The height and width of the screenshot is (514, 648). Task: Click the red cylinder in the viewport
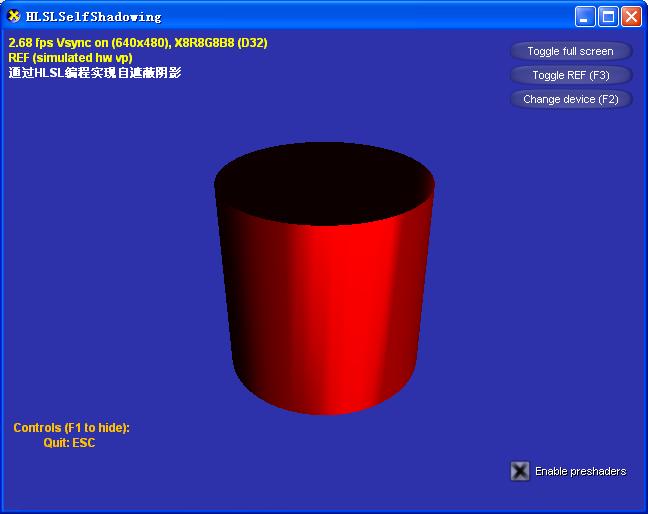click(324, 278)
